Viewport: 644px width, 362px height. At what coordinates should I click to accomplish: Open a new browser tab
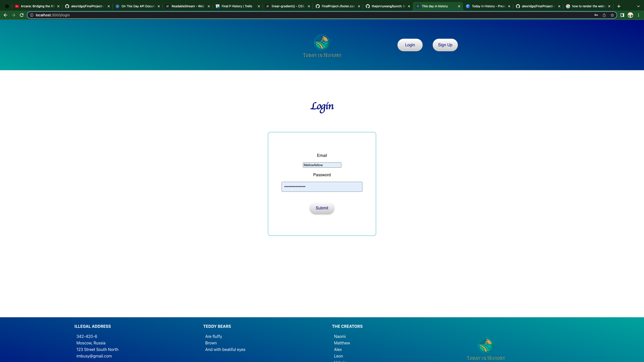(x=619, y=6)
